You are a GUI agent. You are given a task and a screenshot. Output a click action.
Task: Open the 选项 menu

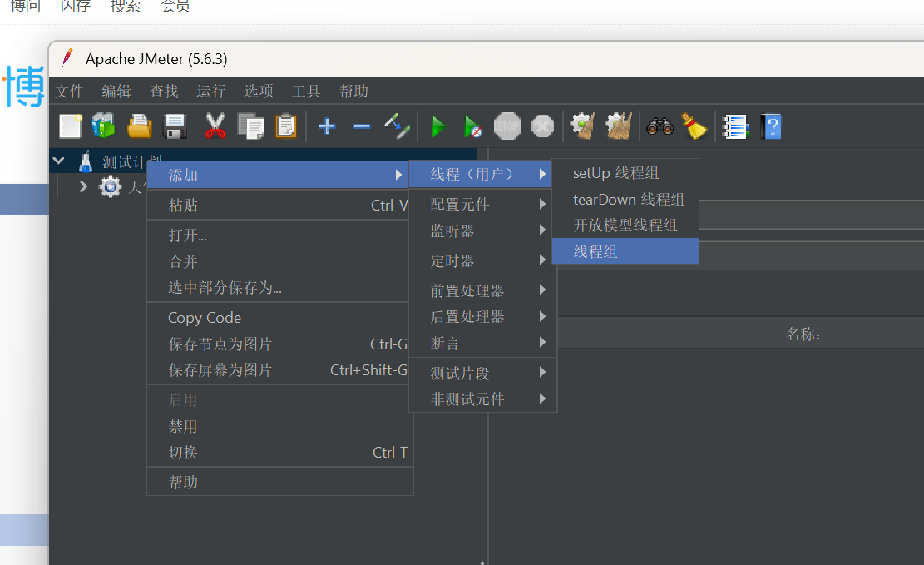259,92
